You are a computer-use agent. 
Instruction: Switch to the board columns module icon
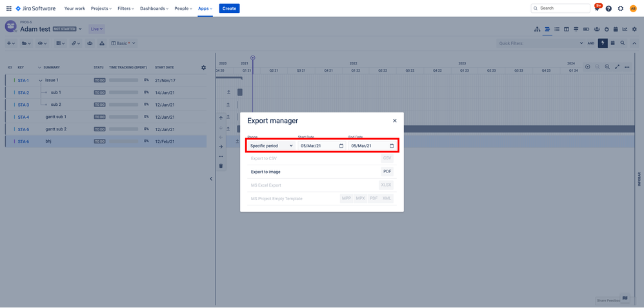click(567, 29)
